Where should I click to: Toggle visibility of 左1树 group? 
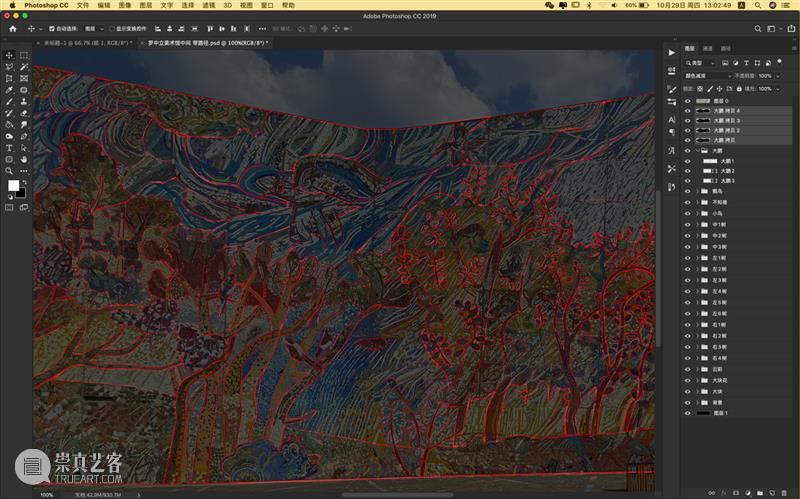point(687,258)
